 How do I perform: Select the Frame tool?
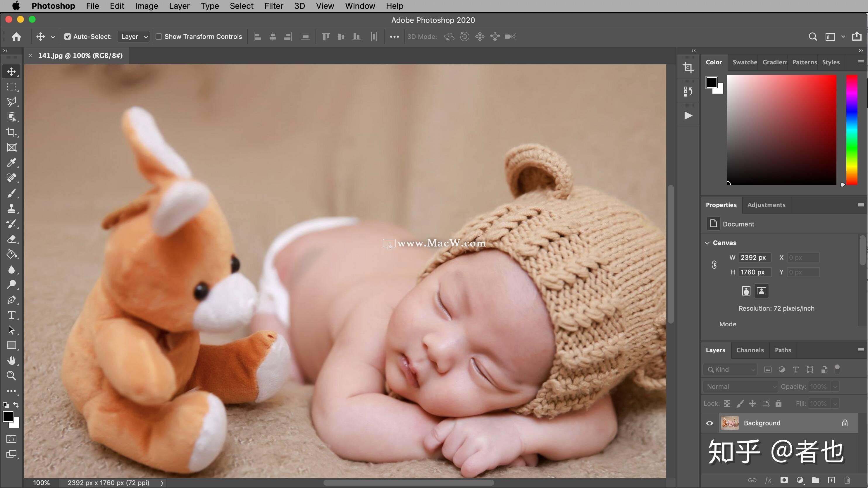coord(11,148)
